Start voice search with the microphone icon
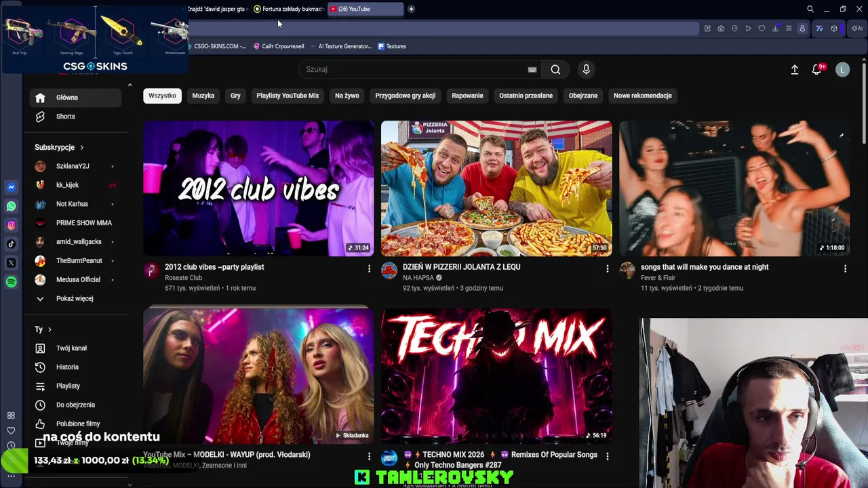 tap(587, 69)
